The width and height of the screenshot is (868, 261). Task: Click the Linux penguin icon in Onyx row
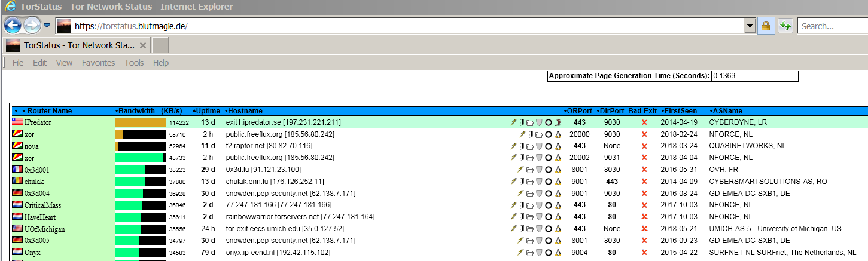[x=558, y=253]
